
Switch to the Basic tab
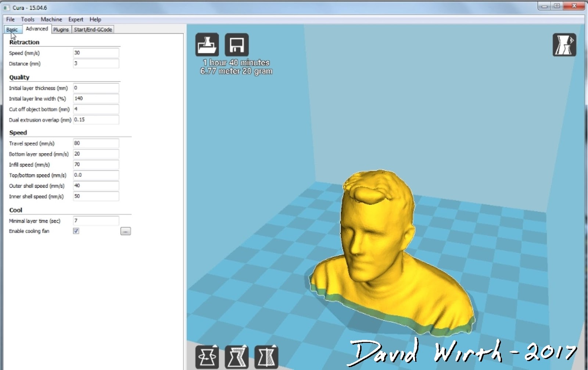[x=12, y=29]
